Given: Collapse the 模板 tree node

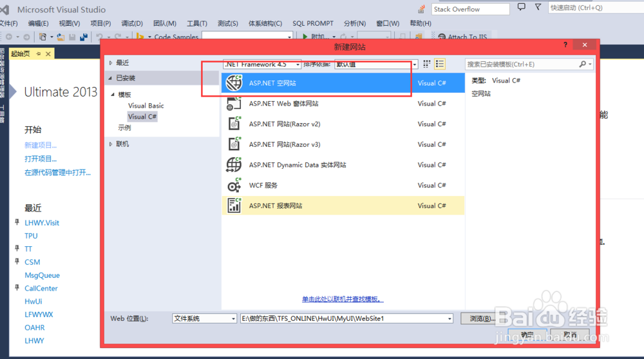Looking at the screenshot, I should click(x=113, y=95).
